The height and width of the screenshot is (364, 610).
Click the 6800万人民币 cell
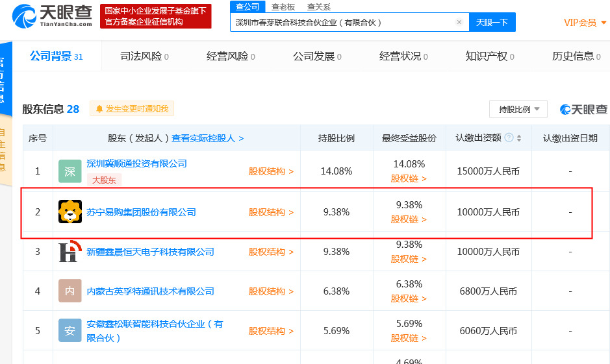[489, 291]
